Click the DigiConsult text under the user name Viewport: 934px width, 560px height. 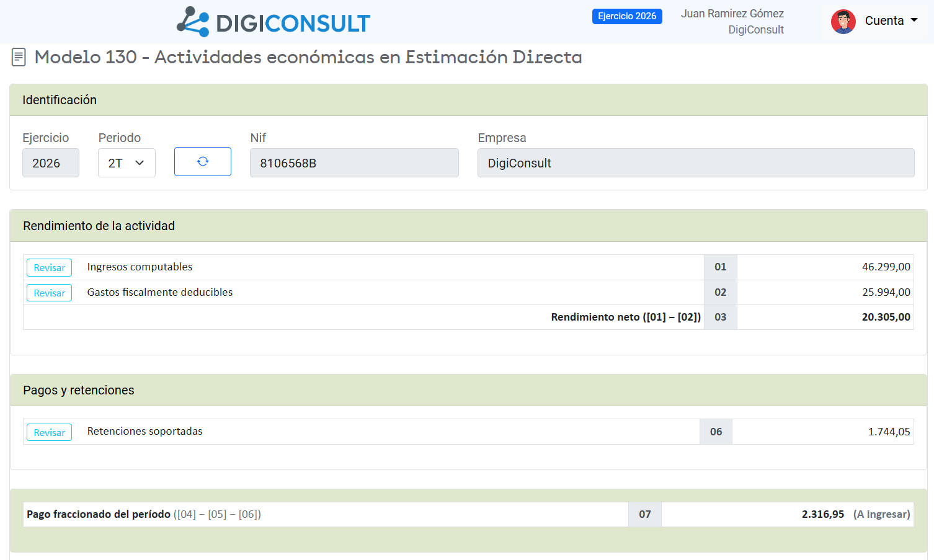[756, 30]
